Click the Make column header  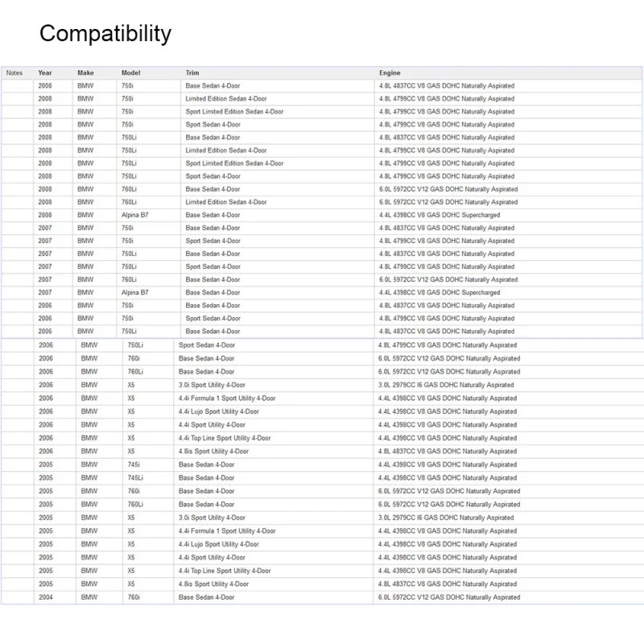click(x=85, y=72)
